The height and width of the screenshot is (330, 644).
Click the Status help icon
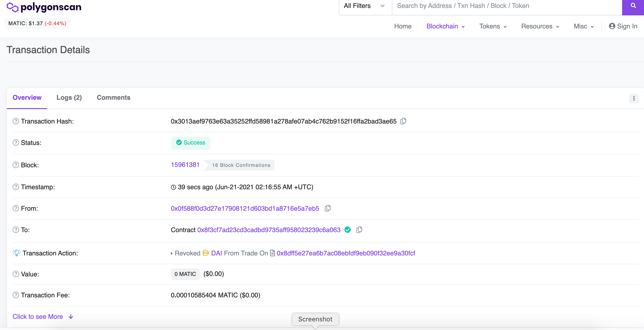[16, 142]
